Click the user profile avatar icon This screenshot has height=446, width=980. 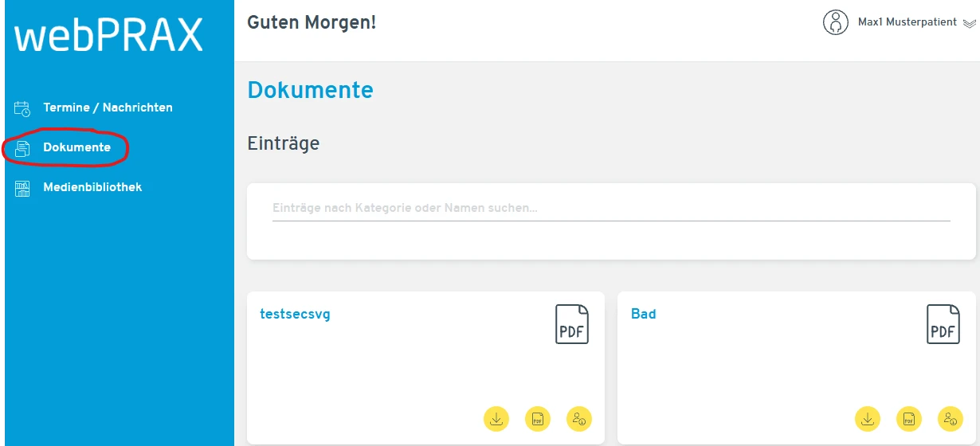pos(835,22)
